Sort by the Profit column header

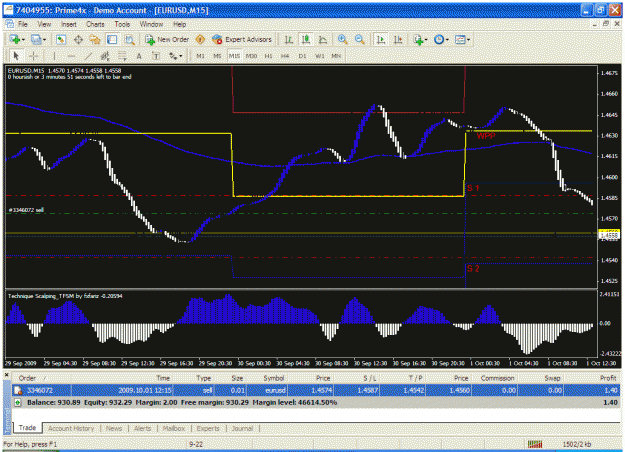pos(608,378)
